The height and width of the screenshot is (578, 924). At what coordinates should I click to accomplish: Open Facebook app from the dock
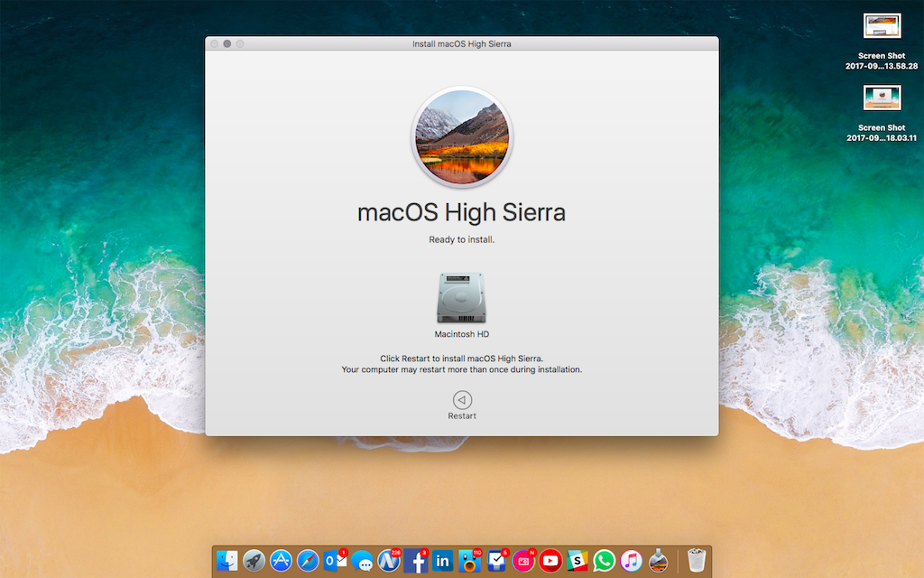(x=417, y=561)
